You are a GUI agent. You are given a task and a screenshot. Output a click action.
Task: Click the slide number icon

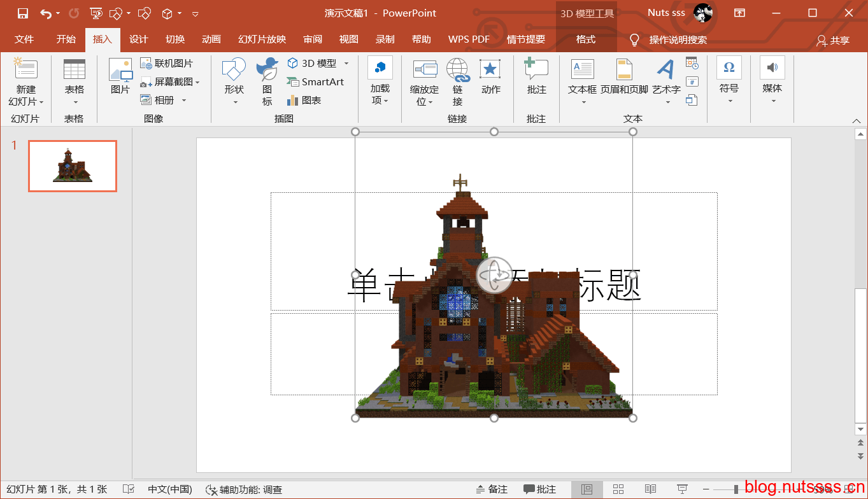pos(692,81)
